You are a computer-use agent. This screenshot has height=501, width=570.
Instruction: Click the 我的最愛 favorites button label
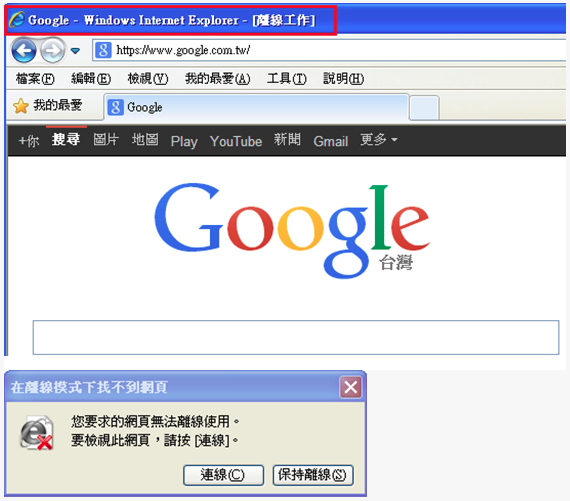point(58,105)
